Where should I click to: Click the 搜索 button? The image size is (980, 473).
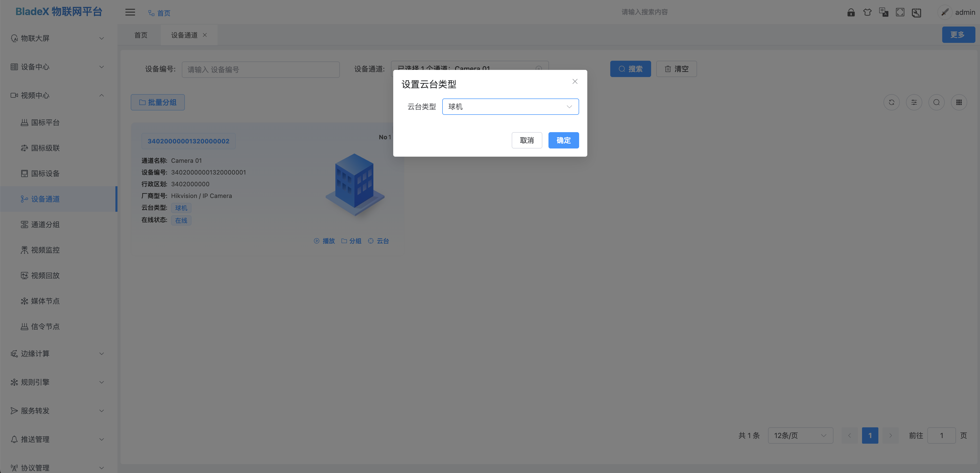[630, 69]
